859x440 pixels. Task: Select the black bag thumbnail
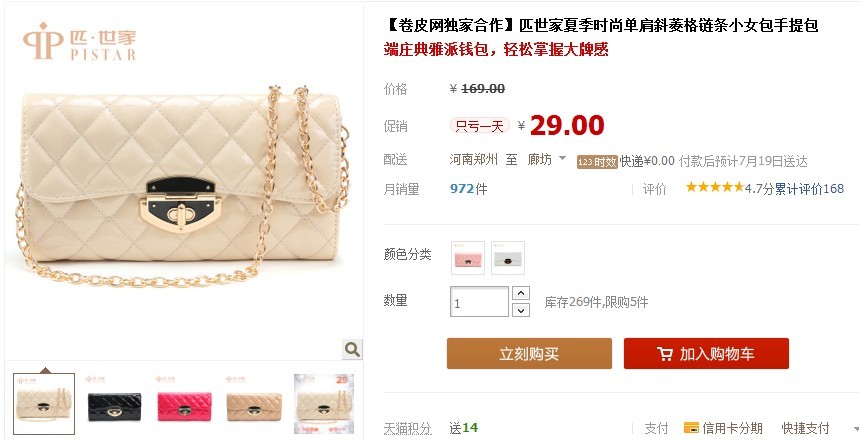click(x=114, y=404)
